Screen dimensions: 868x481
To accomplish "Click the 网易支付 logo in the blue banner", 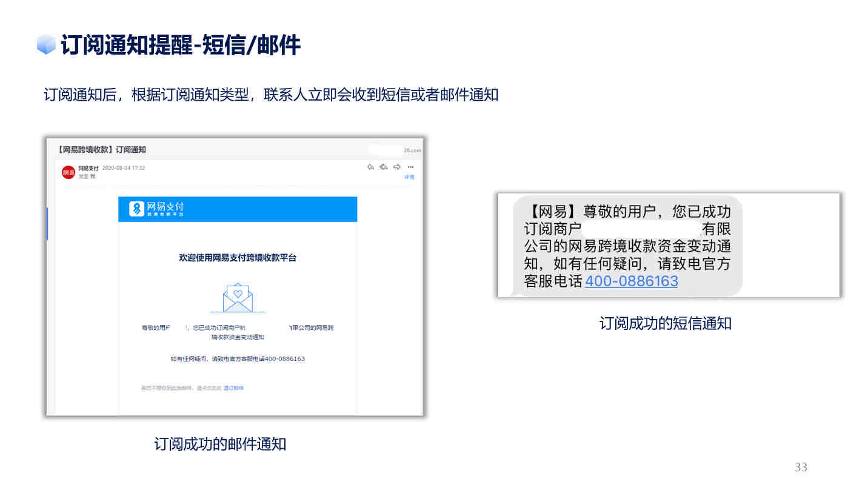I will (156, 209).
